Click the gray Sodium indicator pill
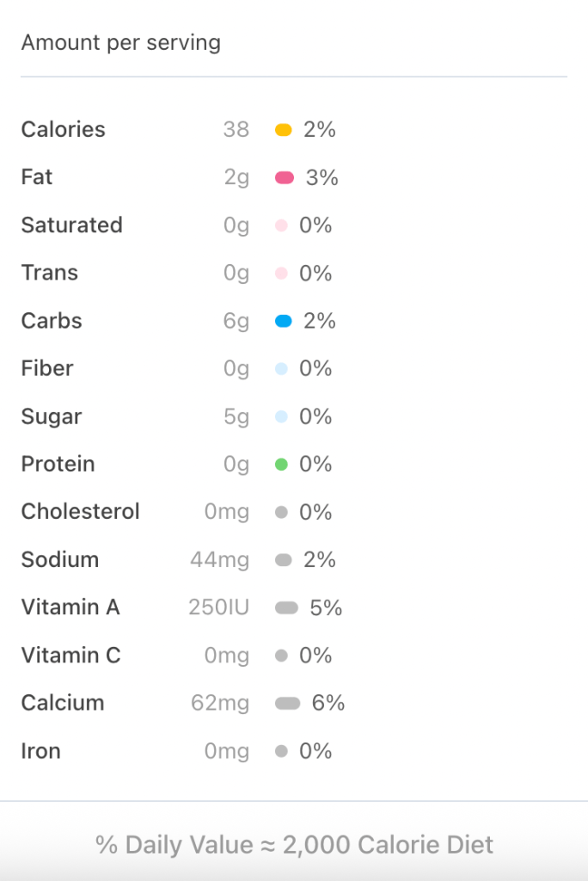Viewport: 588px width, 881px height. [284, 561]
